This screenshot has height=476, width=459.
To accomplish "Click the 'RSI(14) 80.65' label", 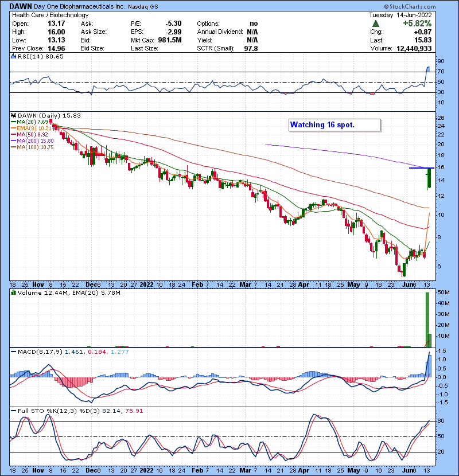I will point(41,56).
